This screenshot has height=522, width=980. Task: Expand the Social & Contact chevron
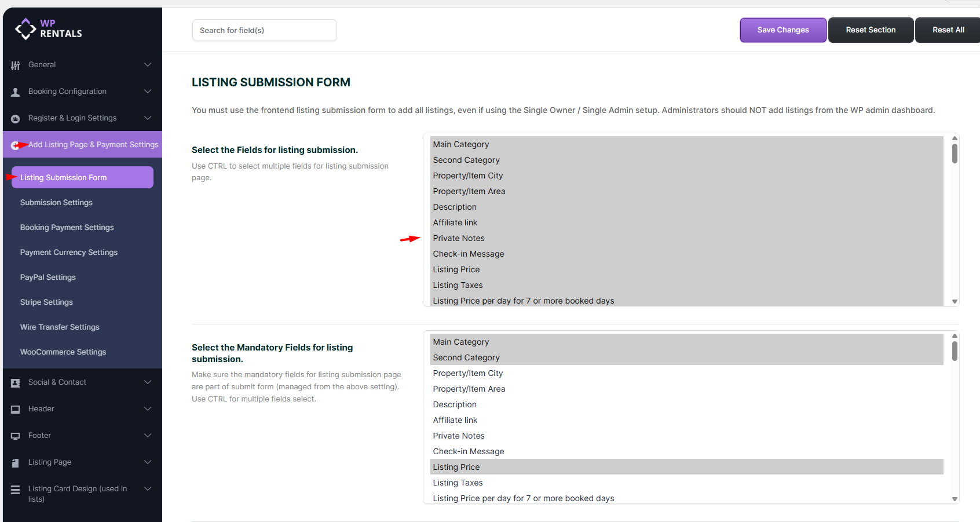(x=148, y=382)
